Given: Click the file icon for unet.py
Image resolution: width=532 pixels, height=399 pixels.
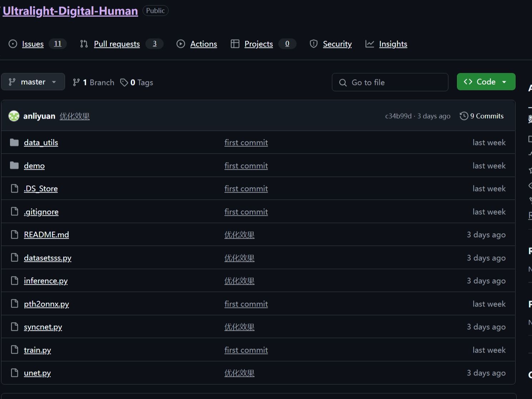Looking at the screenshot, I should (14, 373).
